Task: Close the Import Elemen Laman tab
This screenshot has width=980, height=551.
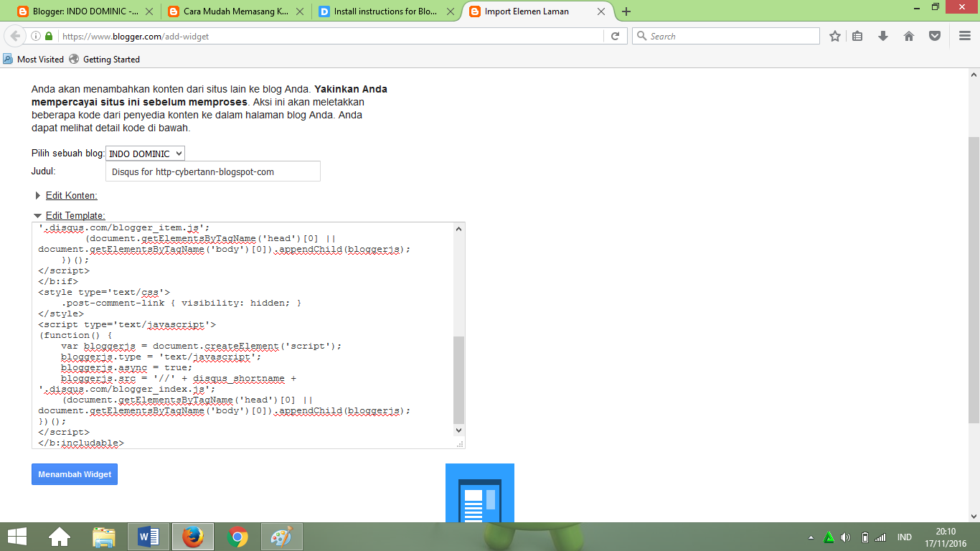Action: 601,11
